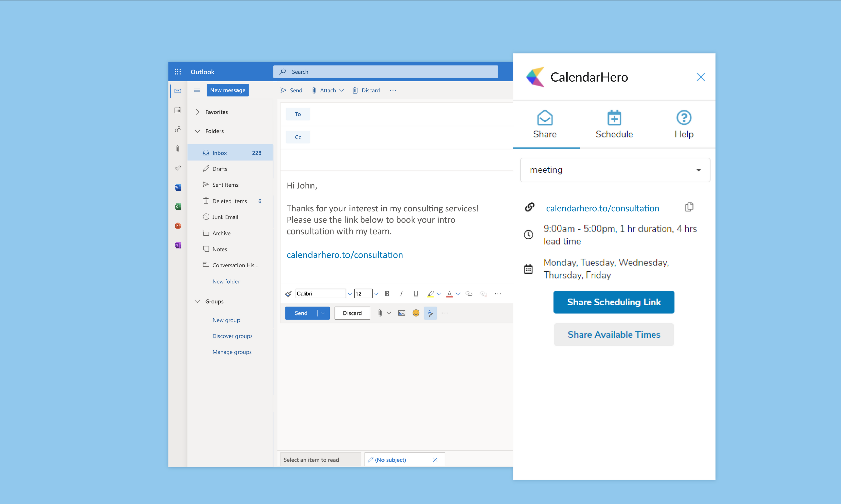Image resolution: width=841 pixels, height=504 pixels.
Task: Open the Word app icon in sidebar
Action: tap(177, 187)
